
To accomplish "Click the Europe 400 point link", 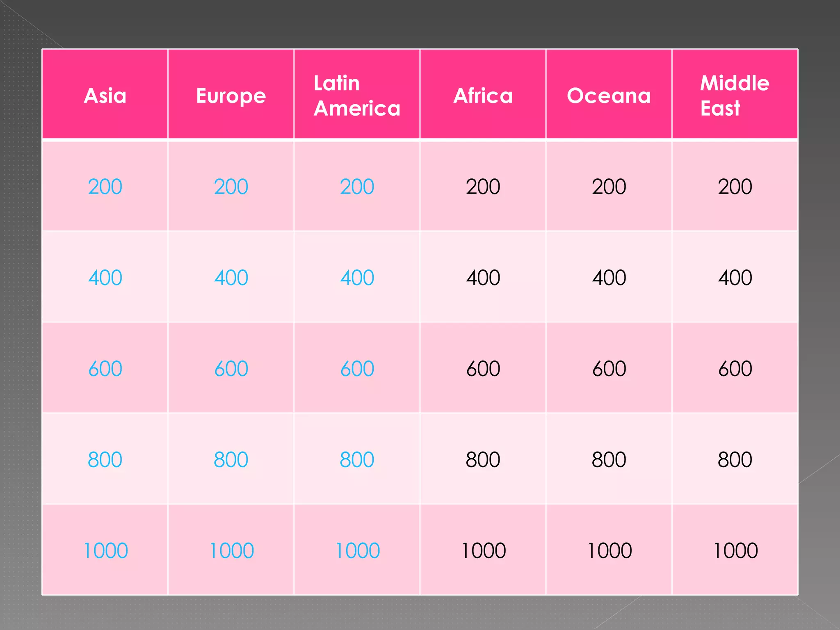I will tap(231, 278).
